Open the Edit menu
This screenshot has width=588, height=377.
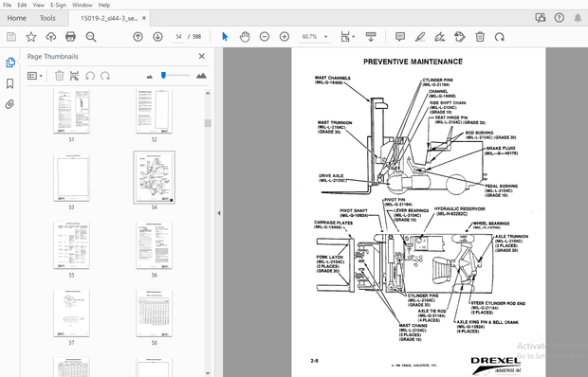click(x=22, y=5)
